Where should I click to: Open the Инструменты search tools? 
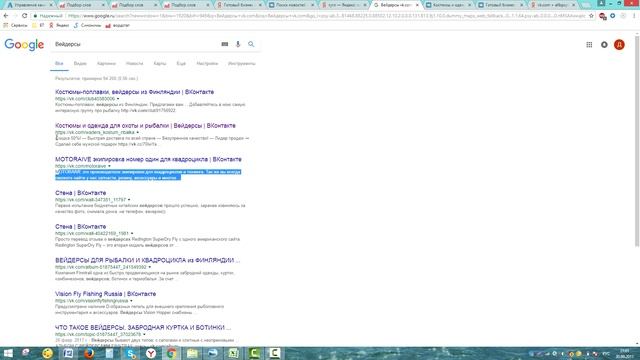click(x=242, y=64)
